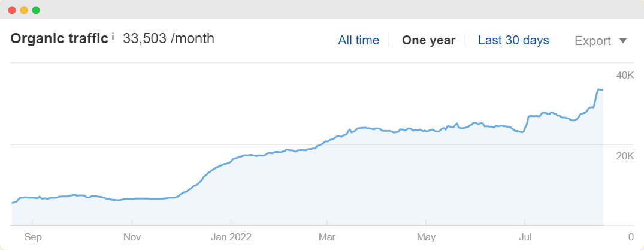Select the Jan 2022 axis label
The image size is (644, 250).
tap(231, 237)
